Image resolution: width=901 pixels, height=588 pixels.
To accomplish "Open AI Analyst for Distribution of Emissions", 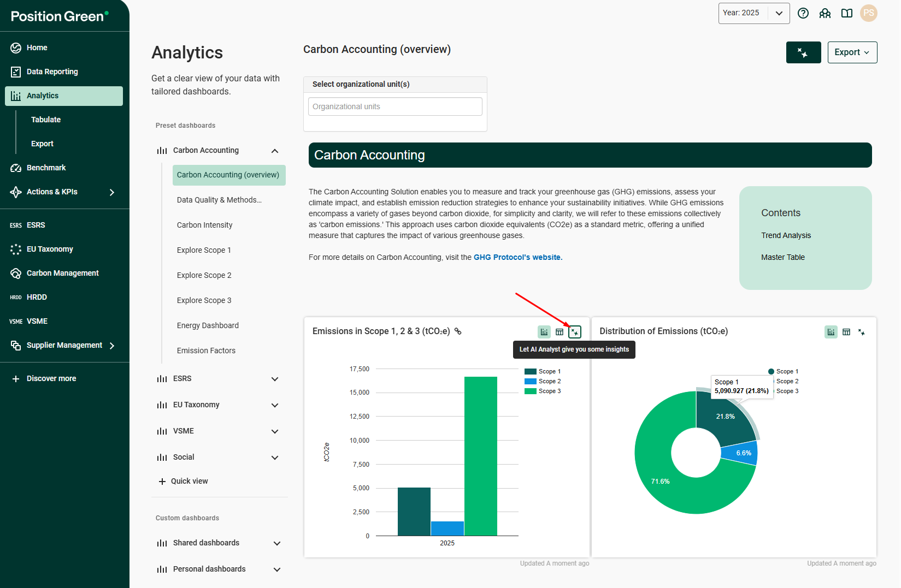I will [862, 331].
